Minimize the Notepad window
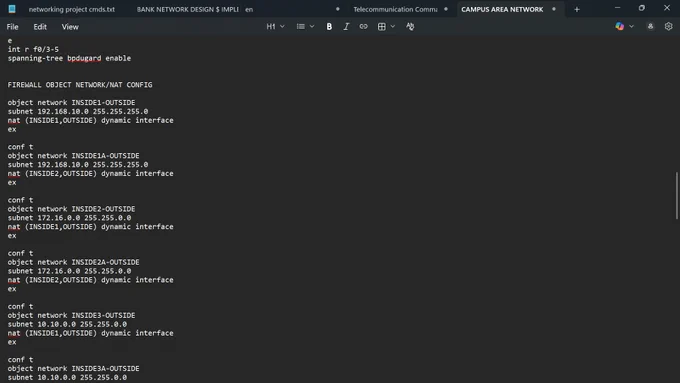The image size is (680, 383). pyautogui.click(x=617, y=8)
